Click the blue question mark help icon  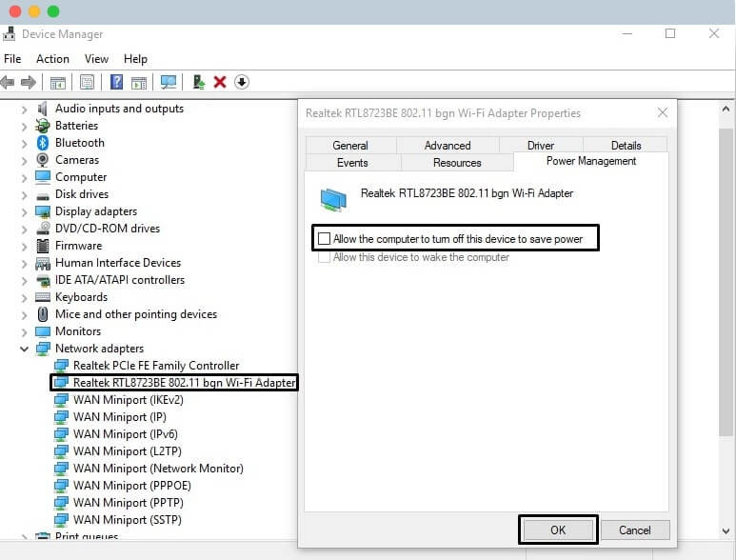[116, 82]
